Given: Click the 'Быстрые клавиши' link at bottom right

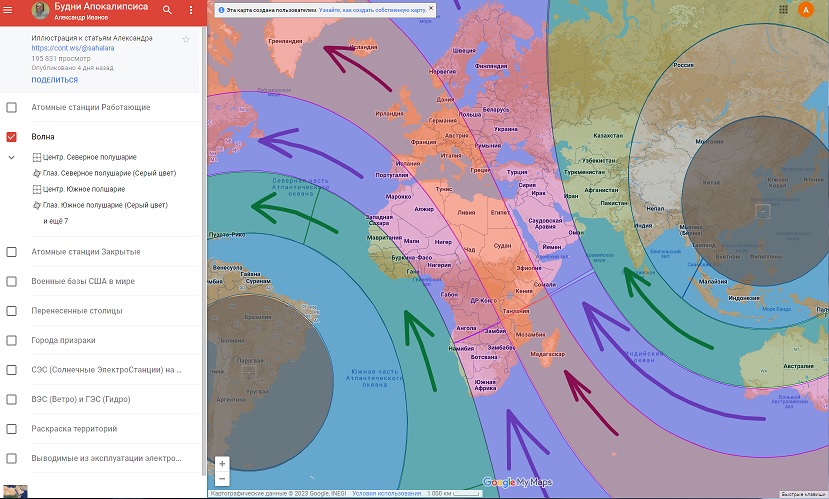Looking at the screenshot, I should [803, 495].
